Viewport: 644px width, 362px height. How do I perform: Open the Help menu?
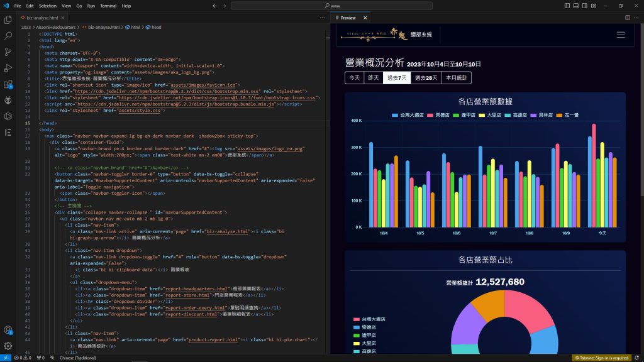[126, 6]
